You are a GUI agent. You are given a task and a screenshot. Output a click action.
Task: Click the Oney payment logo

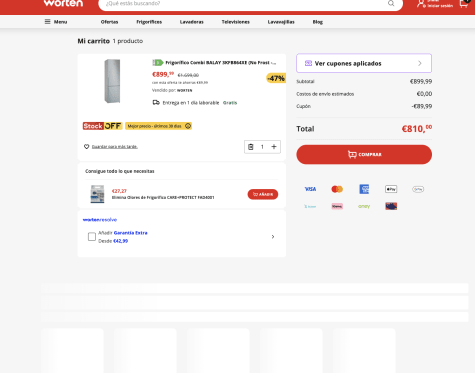tap(364, 206)
